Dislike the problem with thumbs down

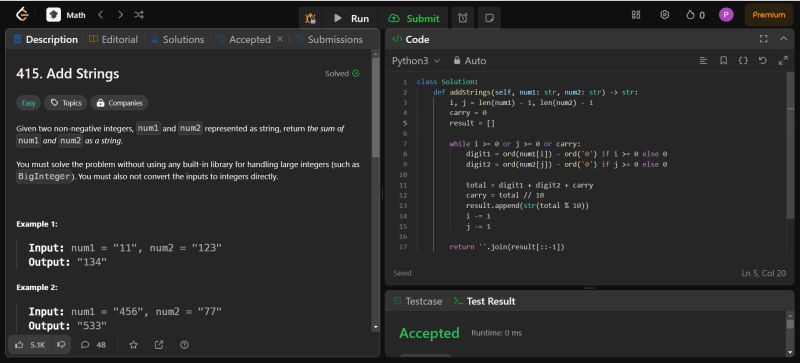coord(61,345)
